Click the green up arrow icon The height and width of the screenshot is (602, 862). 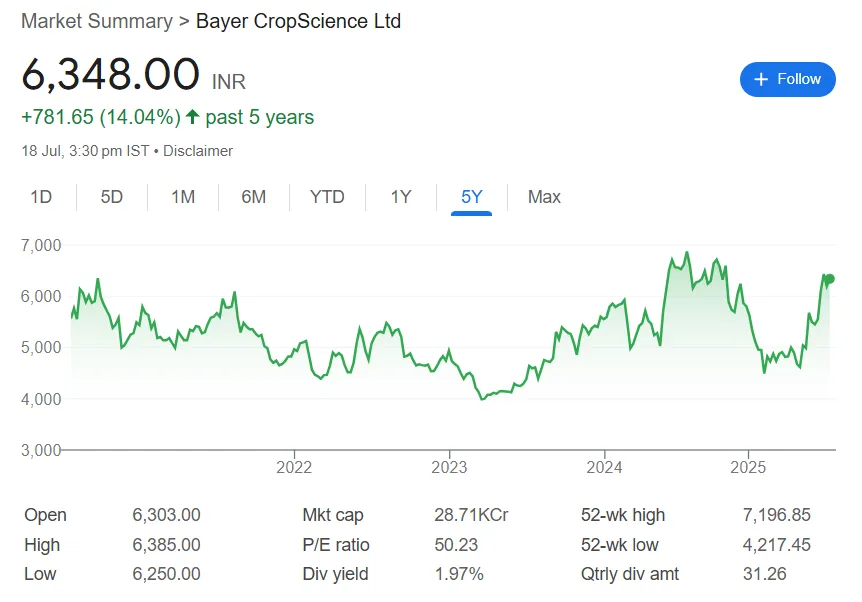(192, 117)
